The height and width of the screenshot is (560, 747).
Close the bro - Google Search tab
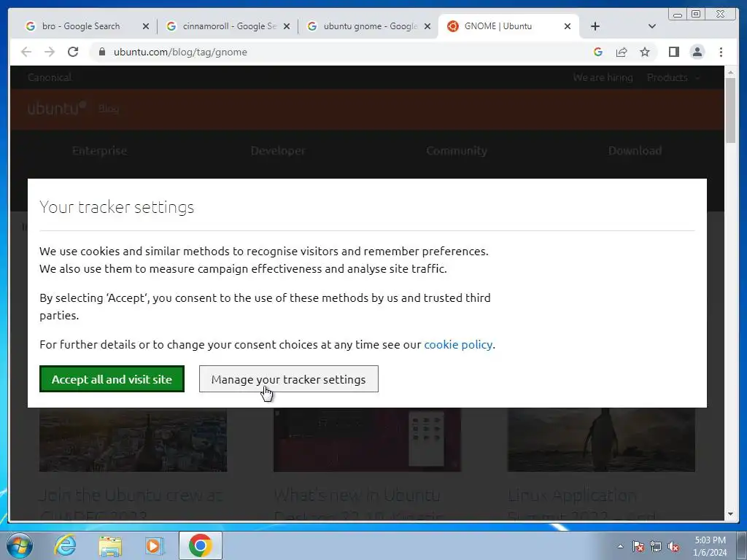(x=146, y=26)
